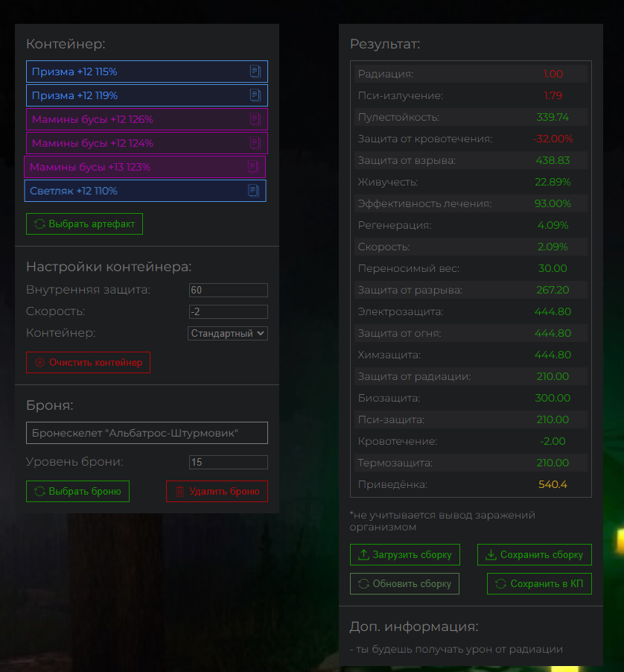
Task: Click the note icon on Мамины бусы +12 126% row
Action: point(255,119)
